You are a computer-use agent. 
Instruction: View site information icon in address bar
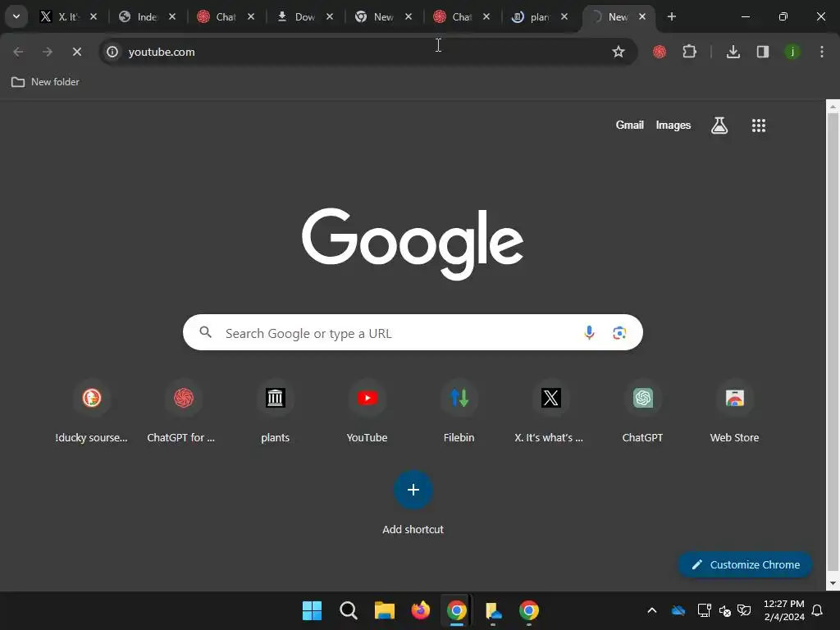pos(112,52)
